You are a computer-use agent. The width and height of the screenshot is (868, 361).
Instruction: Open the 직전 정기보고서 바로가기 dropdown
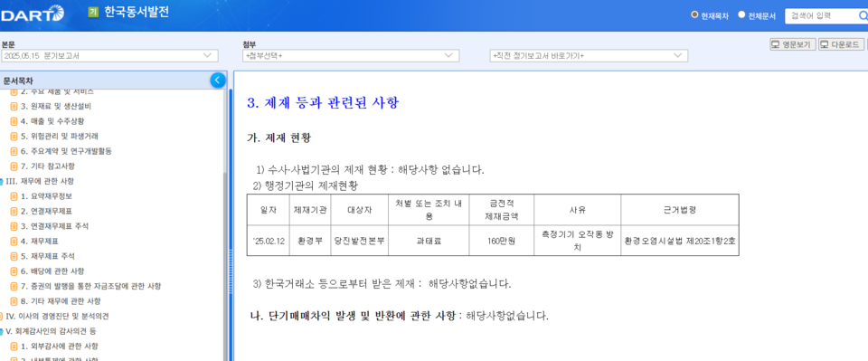pos(589,56)
